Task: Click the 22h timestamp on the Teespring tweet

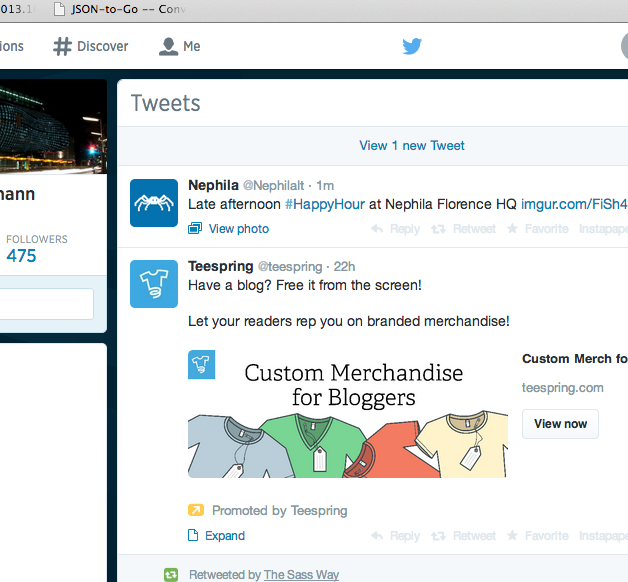Action: (x=344, y=267)
